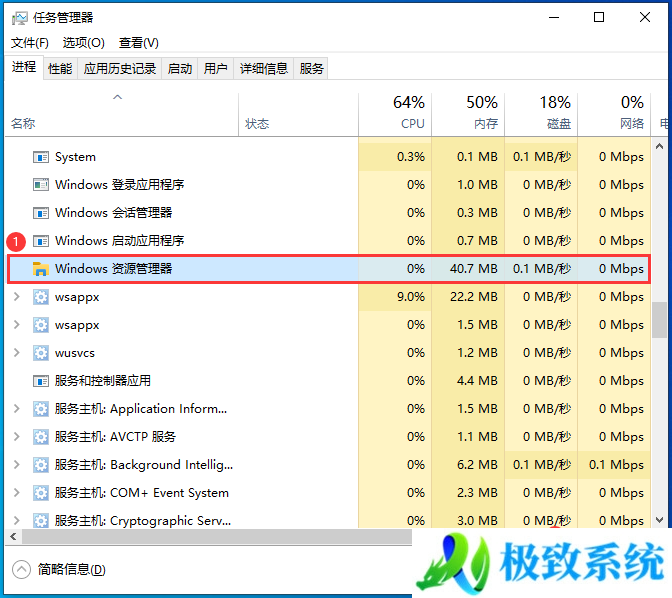
Task: Sort processes by 50% 内存 column
Action: 468,114
